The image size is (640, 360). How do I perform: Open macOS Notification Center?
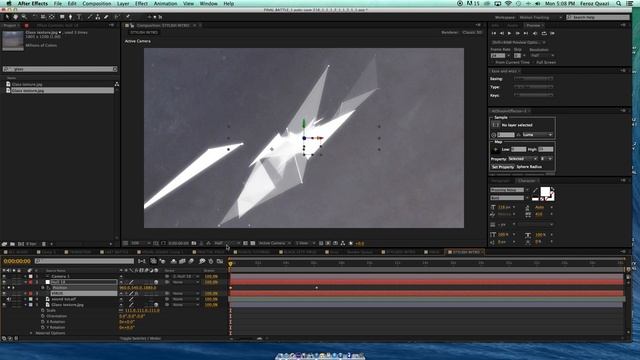point(631,4)
